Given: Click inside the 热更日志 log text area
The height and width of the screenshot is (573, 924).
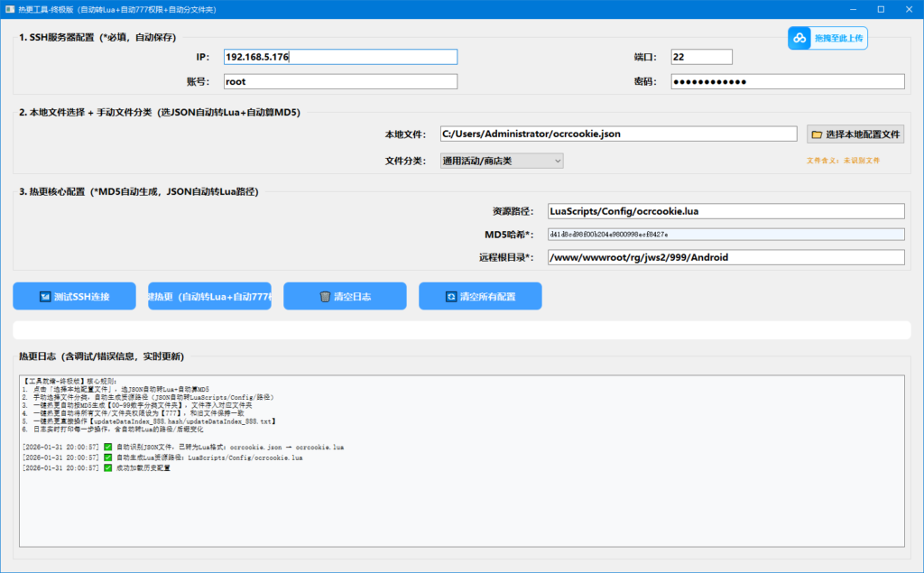Looking at the screenshot, I should [x=461, y=505].
